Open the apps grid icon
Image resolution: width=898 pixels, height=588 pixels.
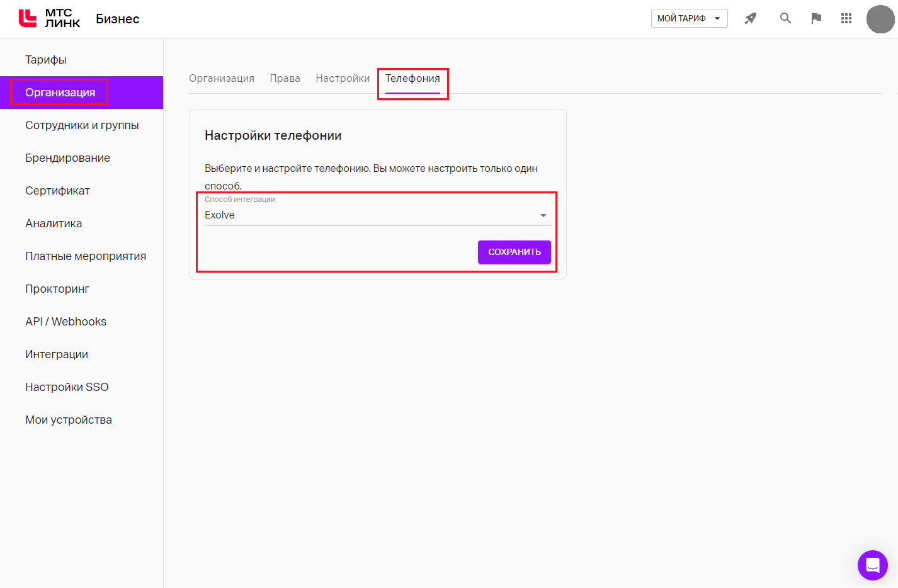[x=846, y=18]
